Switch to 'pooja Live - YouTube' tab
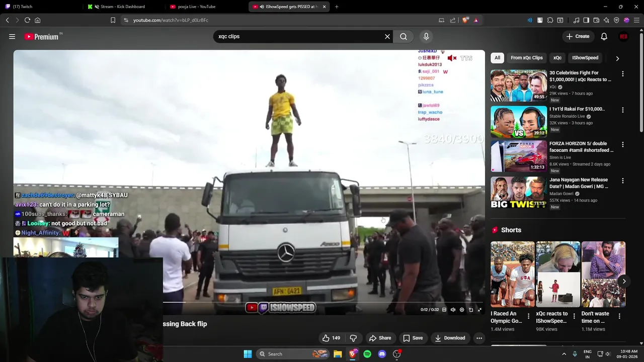 click(206, 7)
